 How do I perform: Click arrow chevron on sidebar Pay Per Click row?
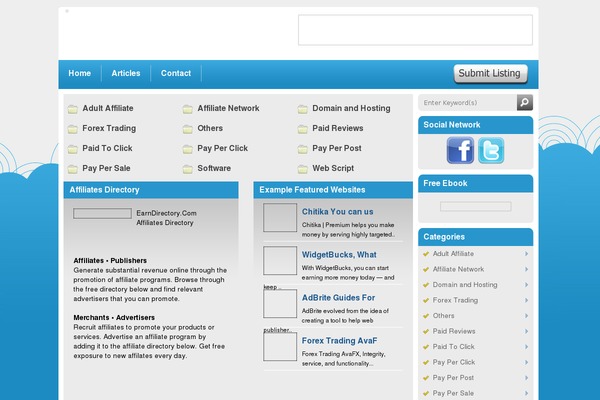coord(527,362)
